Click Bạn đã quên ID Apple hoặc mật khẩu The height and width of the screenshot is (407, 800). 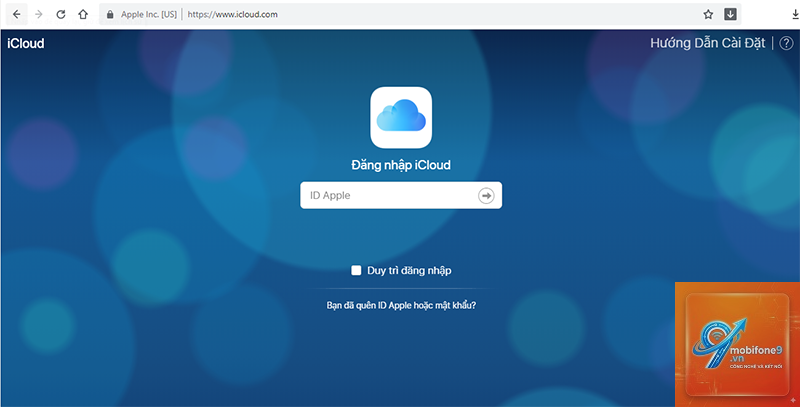401,306
